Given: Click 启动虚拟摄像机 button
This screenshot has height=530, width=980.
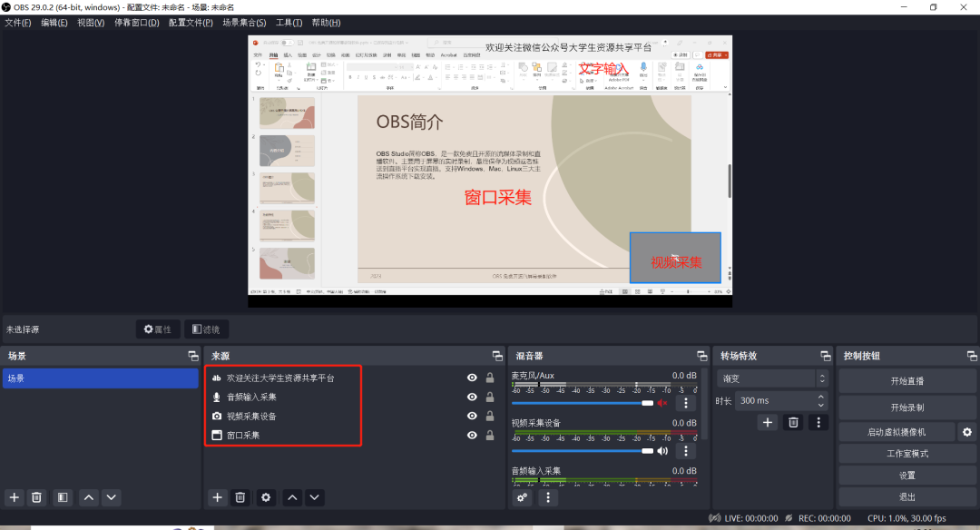Looking at the screenshot, I should pos(897,432).
